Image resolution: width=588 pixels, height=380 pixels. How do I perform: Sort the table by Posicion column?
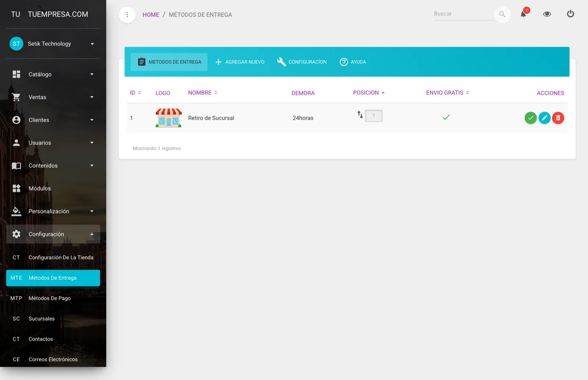[x=369, y=93]
